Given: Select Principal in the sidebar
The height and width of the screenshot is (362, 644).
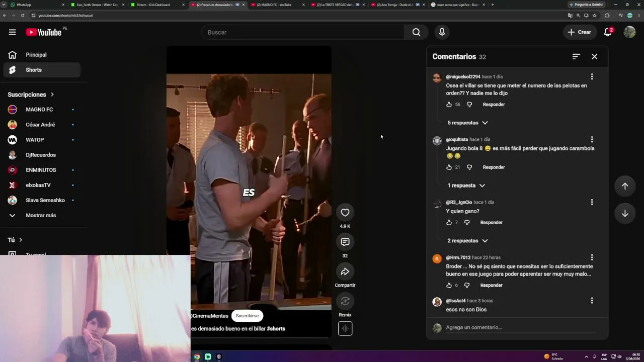Looking at the screenshot, I should (x=41, y=55).
